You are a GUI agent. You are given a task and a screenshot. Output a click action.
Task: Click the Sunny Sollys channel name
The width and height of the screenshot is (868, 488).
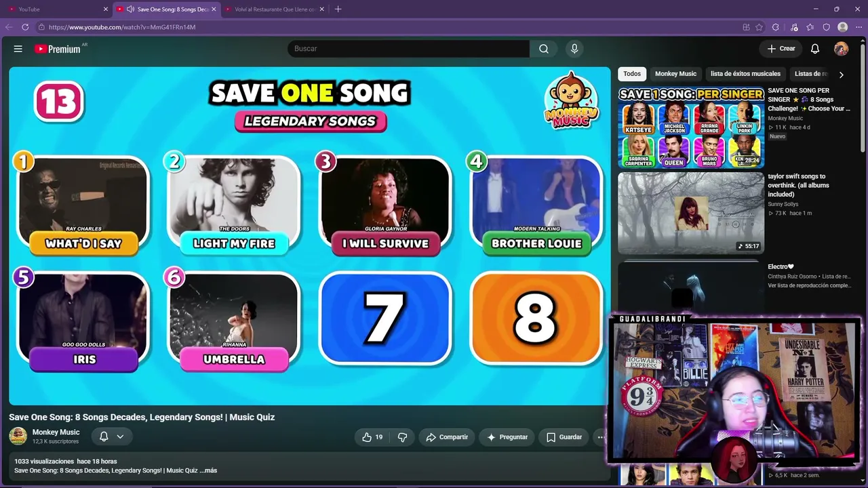coord(783,204)
